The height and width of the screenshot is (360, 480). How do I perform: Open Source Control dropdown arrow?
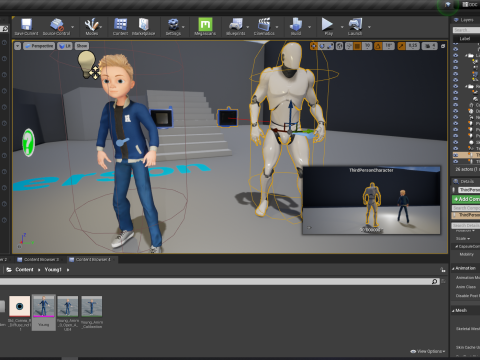pyautogui.click(x=72, y=27)
